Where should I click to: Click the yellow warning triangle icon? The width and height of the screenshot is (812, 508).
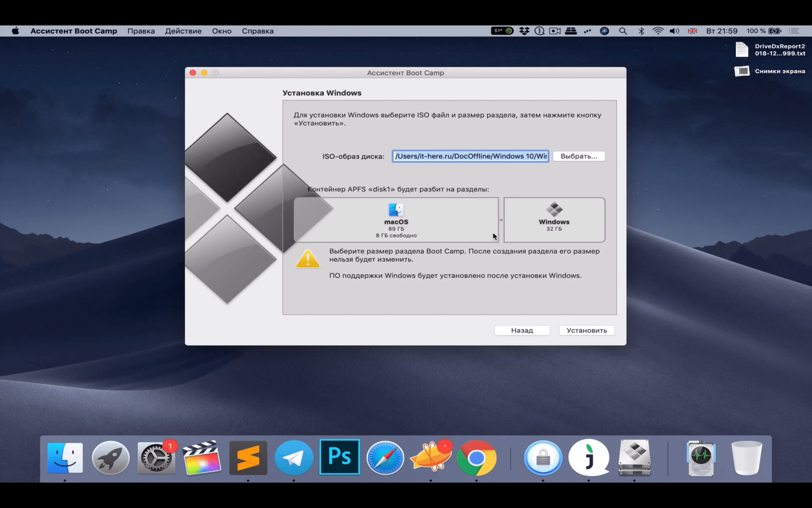(x=308, y=259)
